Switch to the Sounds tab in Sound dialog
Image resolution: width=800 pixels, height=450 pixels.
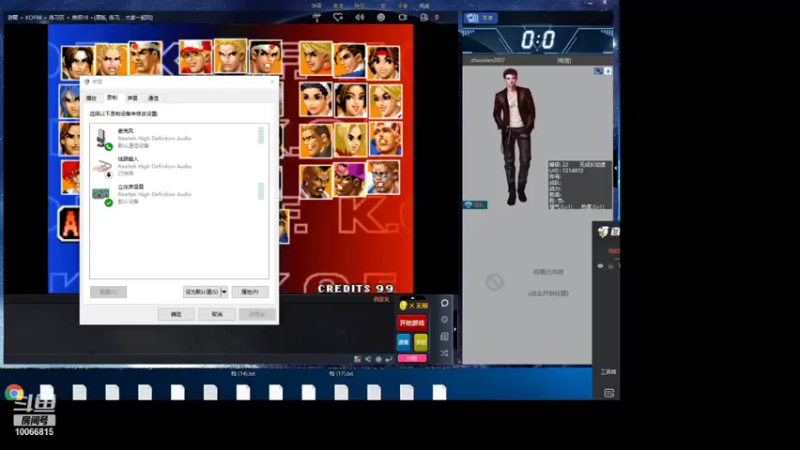tap(132, 98)
